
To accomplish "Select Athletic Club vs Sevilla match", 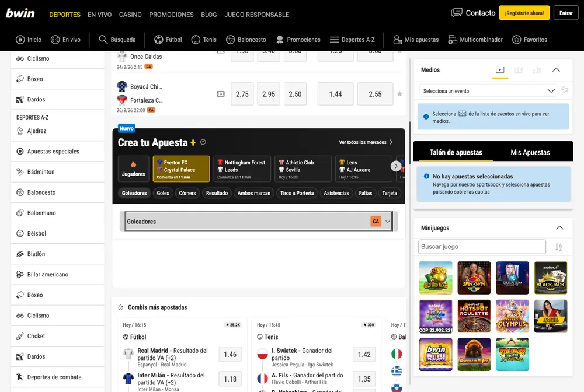I will point(303,169).
